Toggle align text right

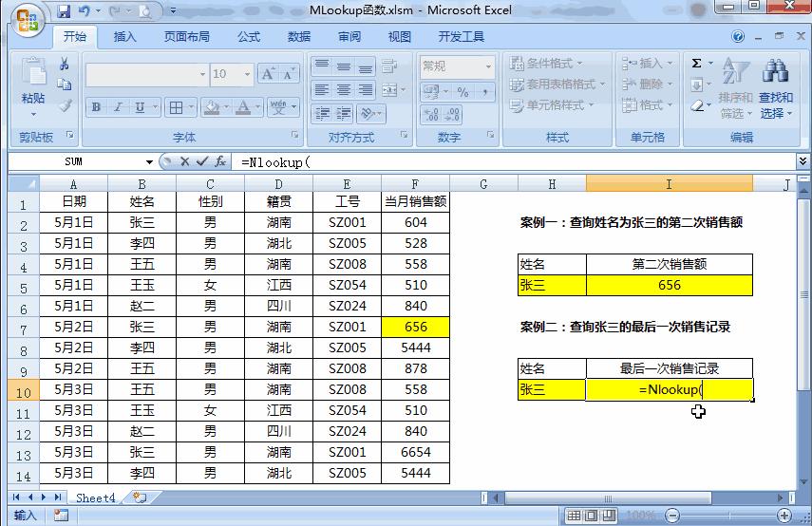[x=365, y=89]
